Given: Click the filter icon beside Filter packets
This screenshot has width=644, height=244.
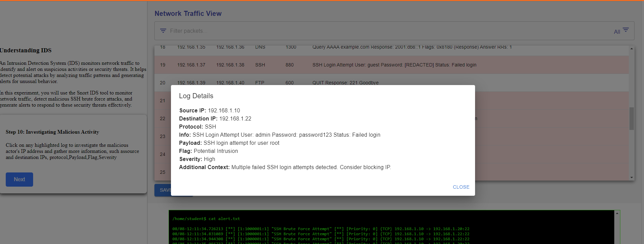Looking at the screenshot, I should [x=163, y=31].
